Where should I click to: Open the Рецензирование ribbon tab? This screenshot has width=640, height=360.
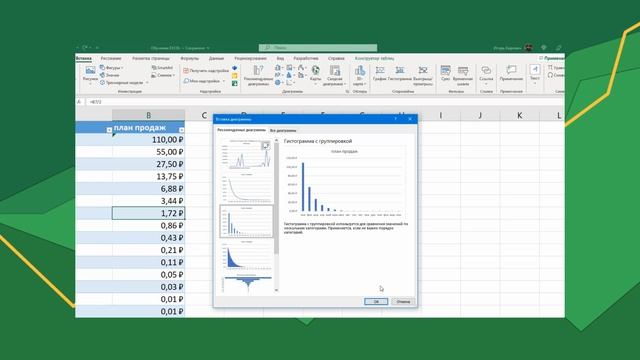click(x=250, y=58)
